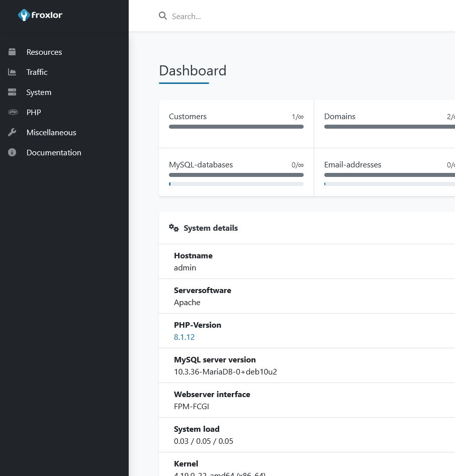The height and width of the screenshot is (476, 455).
Task: Expand the System menu
Action: 39,92
